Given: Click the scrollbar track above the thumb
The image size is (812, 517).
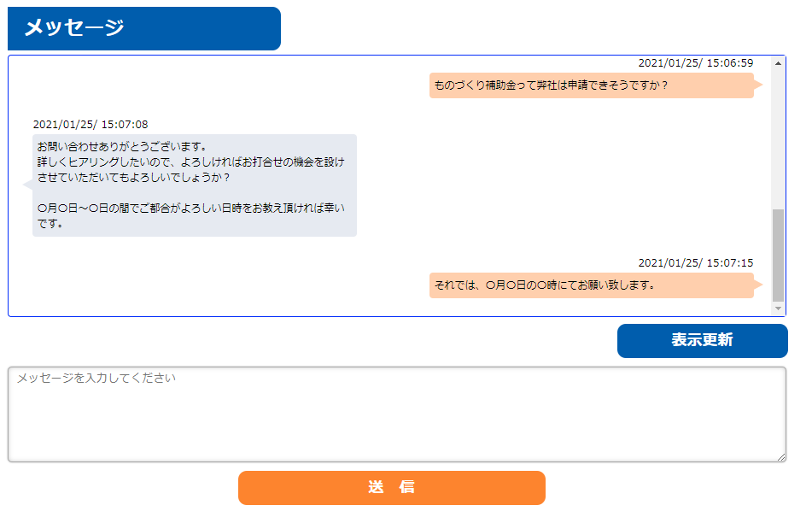Looking at the screenshot, I should 778,137.
